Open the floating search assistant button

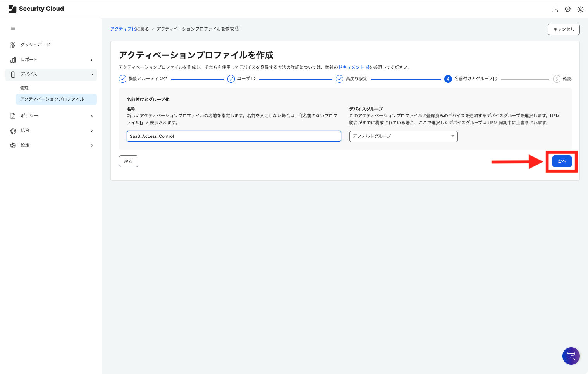[x=571, y=356]
